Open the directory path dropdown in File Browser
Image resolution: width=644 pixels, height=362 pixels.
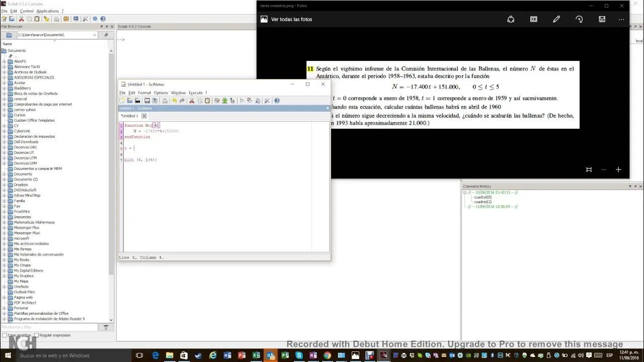pos(96,35)
